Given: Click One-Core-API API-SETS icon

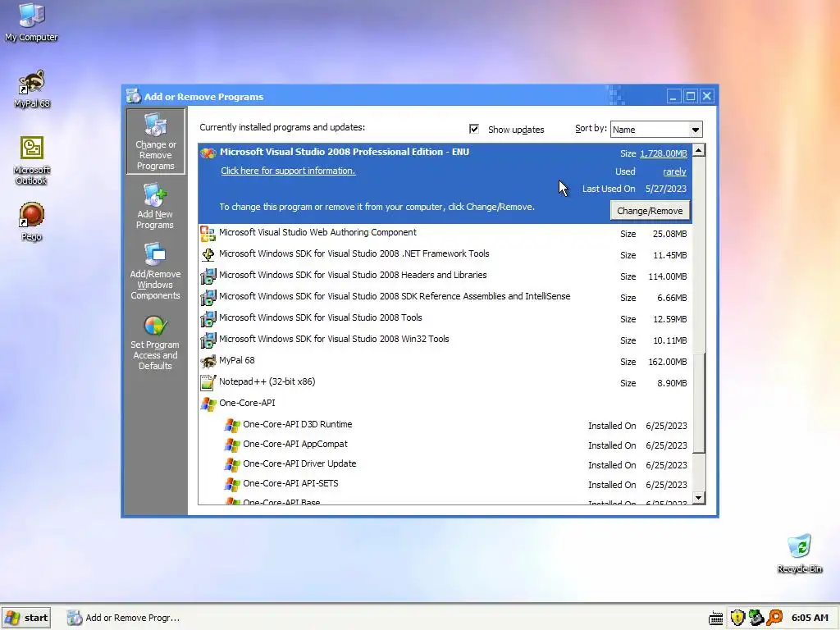Looking at the screenshot, I should click(232, 484).
